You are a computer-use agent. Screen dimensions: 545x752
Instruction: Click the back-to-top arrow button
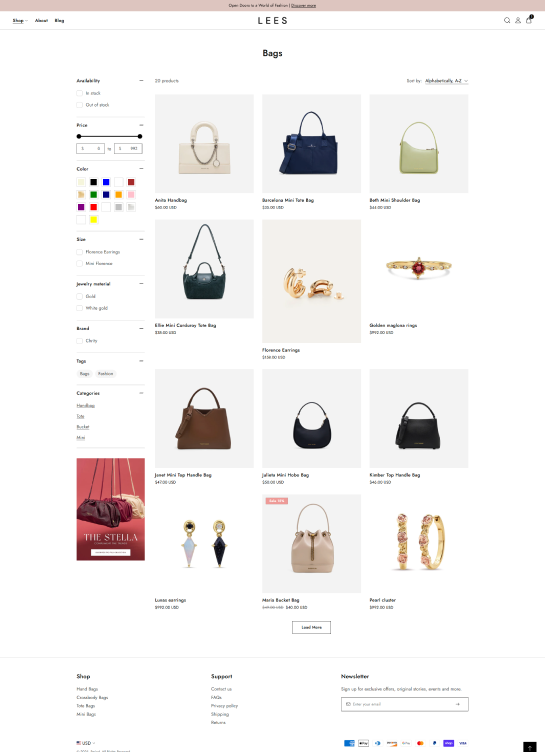pos(529,747)
